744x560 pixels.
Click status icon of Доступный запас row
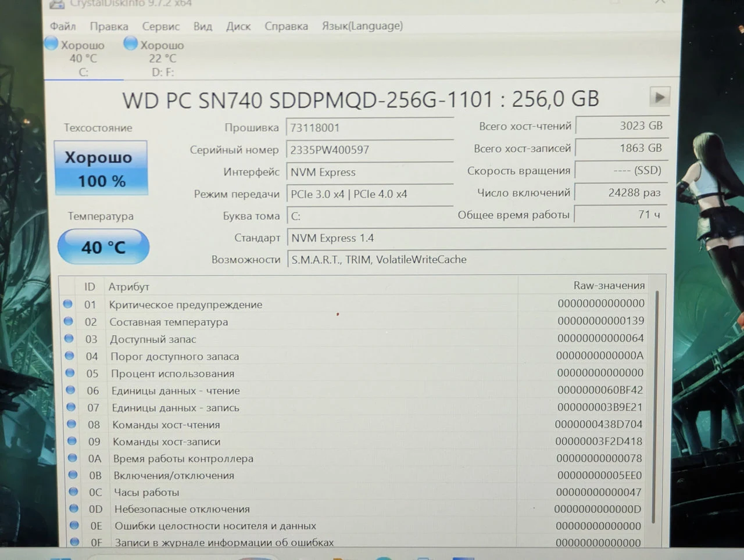click(x=69, y=339)
